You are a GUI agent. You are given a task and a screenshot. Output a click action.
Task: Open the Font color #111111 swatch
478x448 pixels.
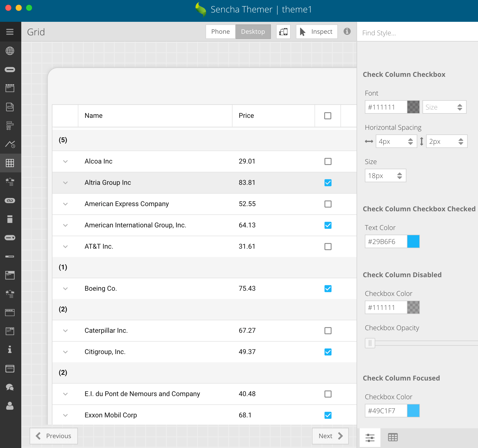tap(413, 107)
